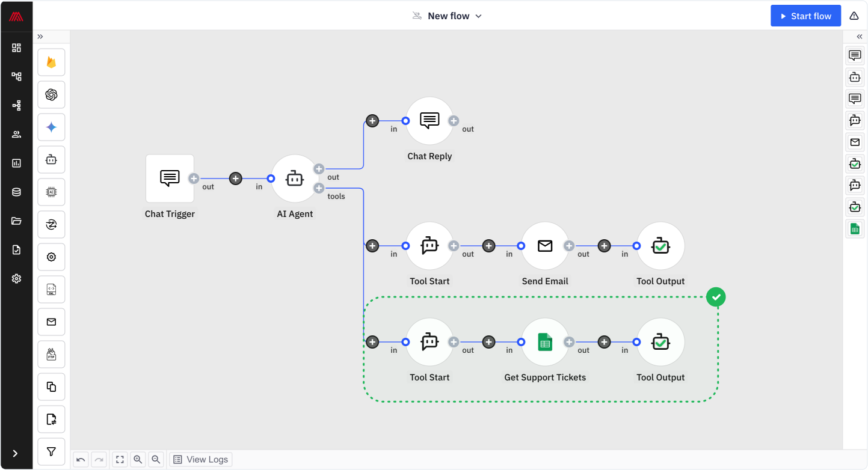Open settings from the left sidebar
The height and width of the screenshot is (470, 868).
tap(16, 279)
